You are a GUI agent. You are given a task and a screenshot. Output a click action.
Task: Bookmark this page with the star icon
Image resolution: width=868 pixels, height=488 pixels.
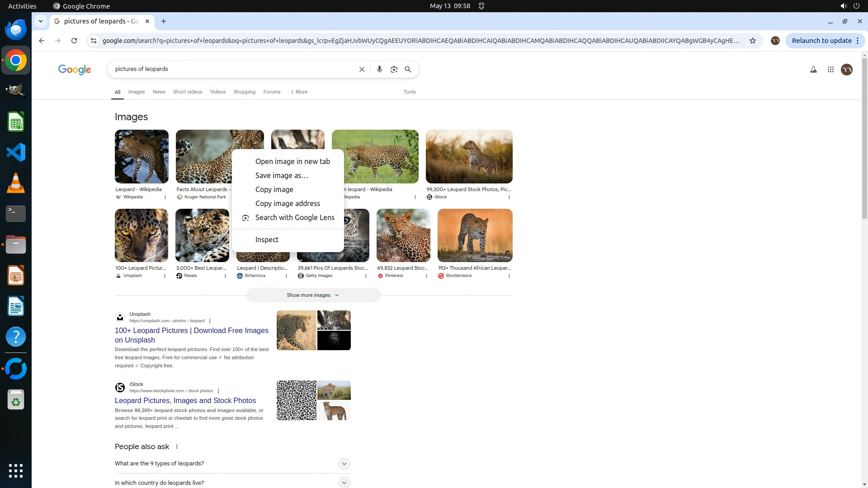coord(753,41)
